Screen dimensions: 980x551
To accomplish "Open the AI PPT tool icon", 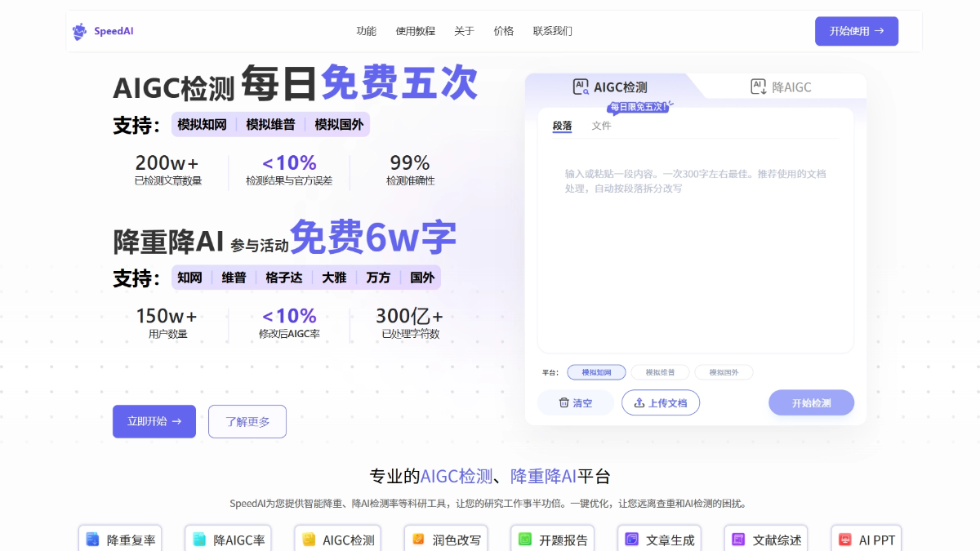I will pos(845,540).
